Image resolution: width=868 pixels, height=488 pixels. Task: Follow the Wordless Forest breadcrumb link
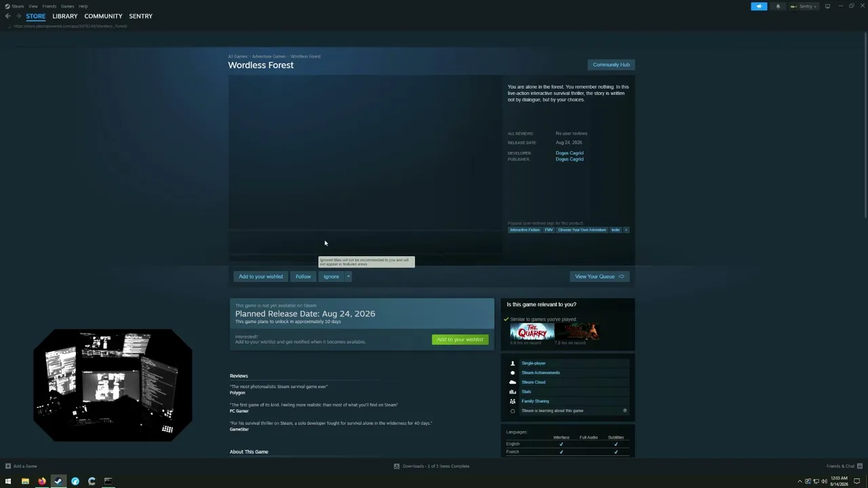(305, 56)
